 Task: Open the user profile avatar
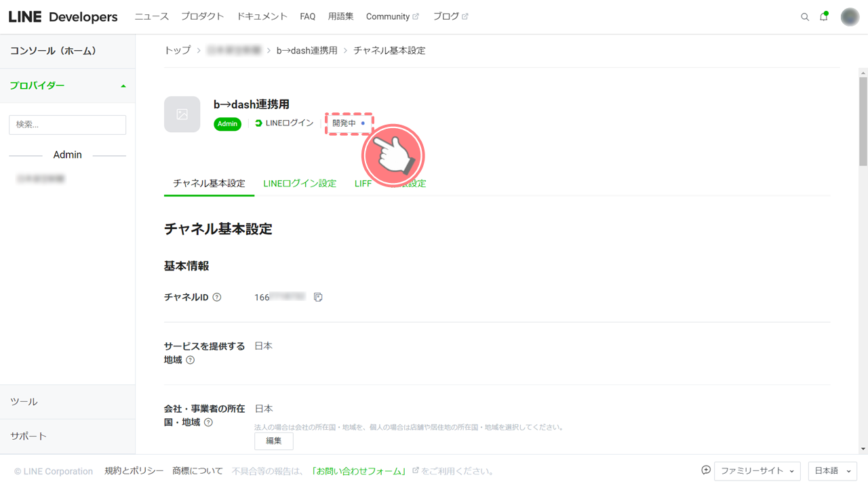point(850,17)
